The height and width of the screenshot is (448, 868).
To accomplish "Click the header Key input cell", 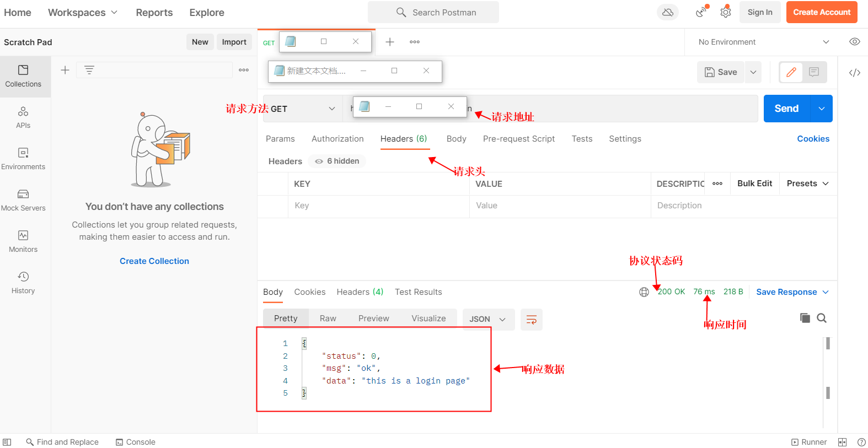I will (x=379, y=206).
